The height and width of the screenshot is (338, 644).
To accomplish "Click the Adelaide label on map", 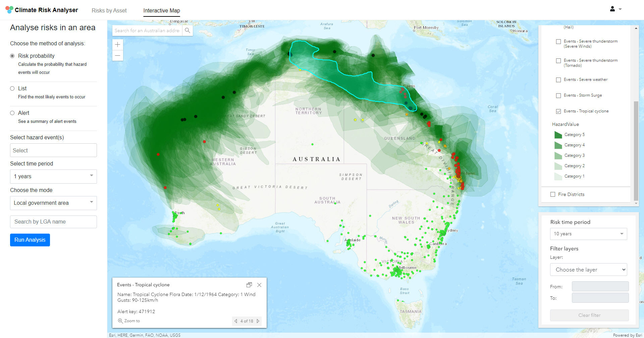I will pos(353,240).
